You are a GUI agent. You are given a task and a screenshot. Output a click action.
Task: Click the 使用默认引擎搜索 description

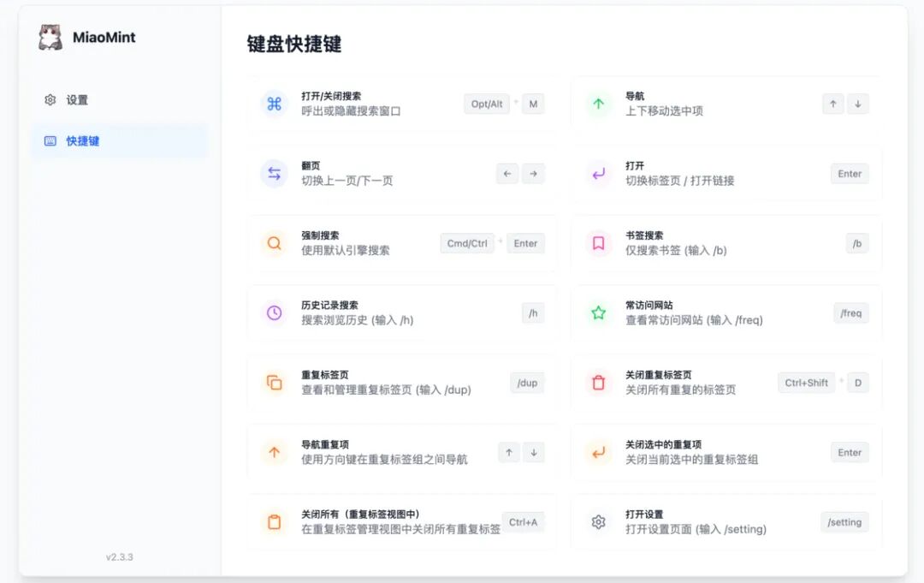(346, 250)
